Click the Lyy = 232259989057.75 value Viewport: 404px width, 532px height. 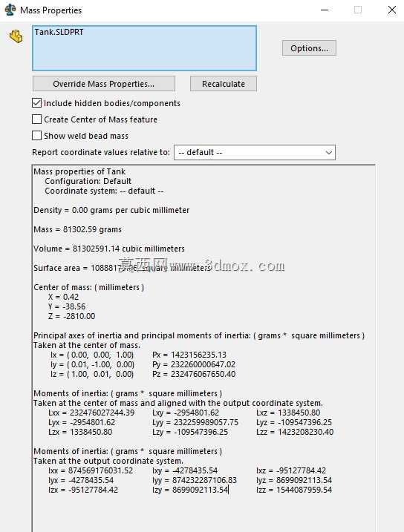click(195, 422)
